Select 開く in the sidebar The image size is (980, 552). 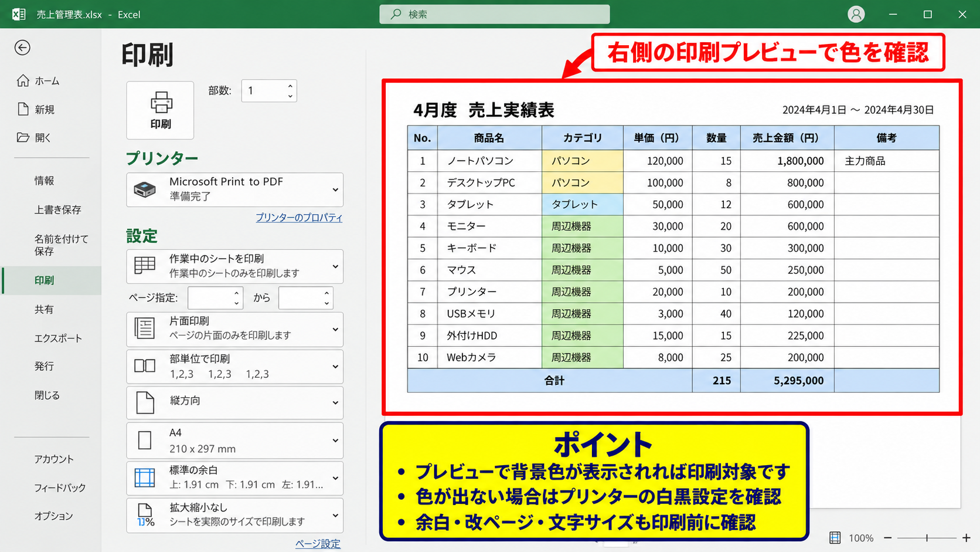click(x=43, y=137)
